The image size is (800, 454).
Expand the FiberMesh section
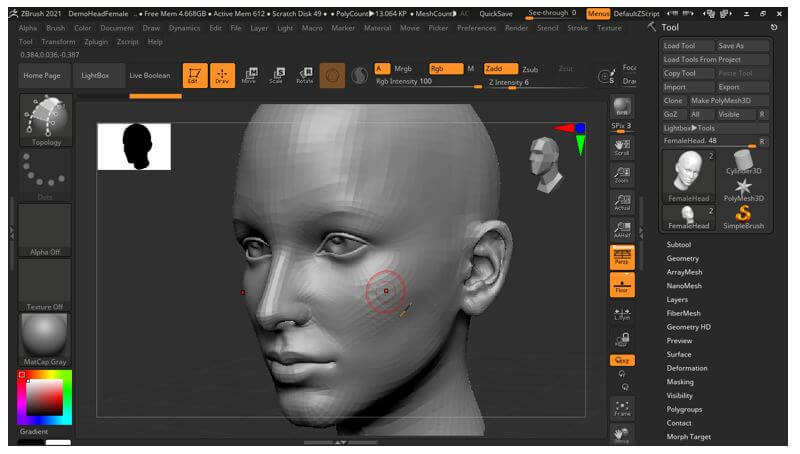coord(683,313)
